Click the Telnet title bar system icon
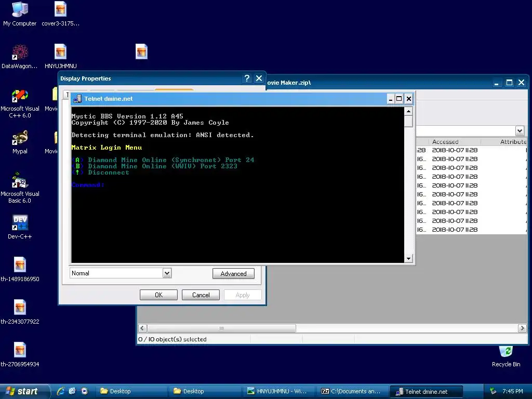Viewport: 532px width, 399px height. 77,99
